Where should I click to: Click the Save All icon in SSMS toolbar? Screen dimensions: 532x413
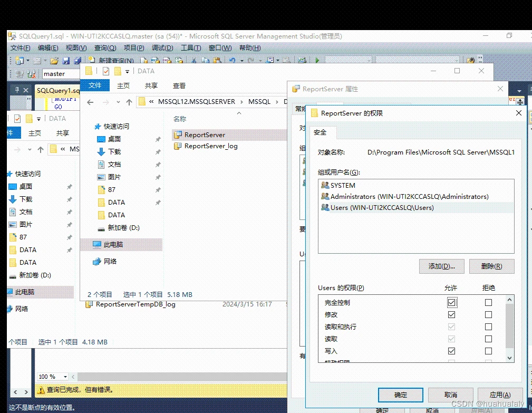point(78,61)
